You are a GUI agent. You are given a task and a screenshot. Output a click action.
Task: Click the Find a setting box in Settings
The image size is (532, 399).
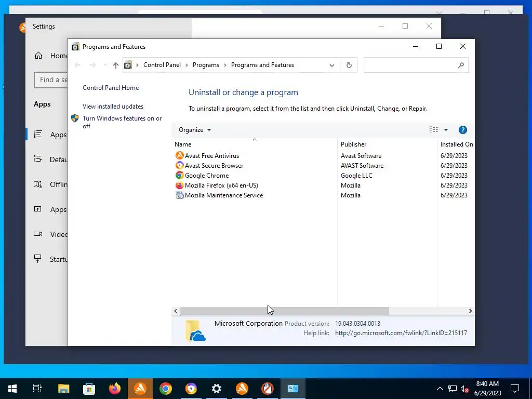coord(51,79)
